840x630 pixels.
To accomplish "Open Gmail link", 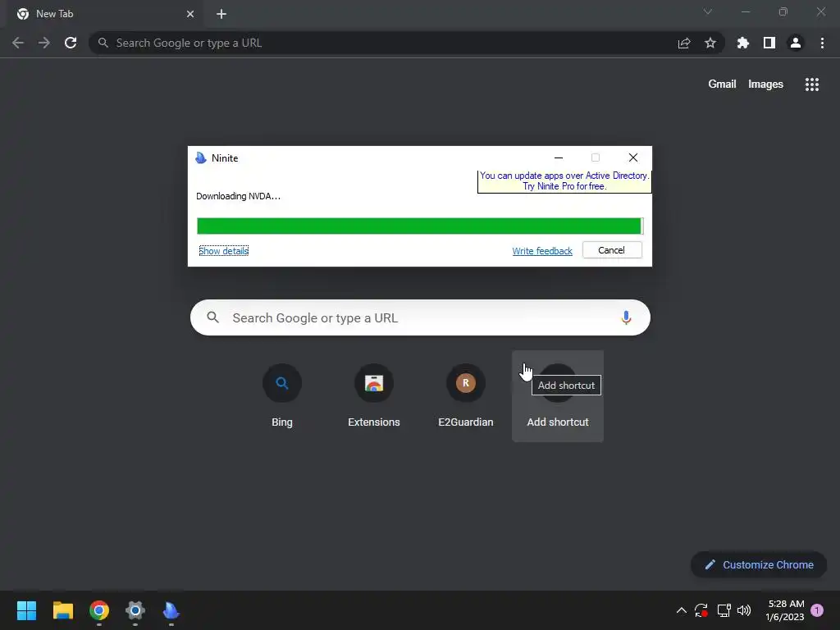I will [x=722, y=84].
